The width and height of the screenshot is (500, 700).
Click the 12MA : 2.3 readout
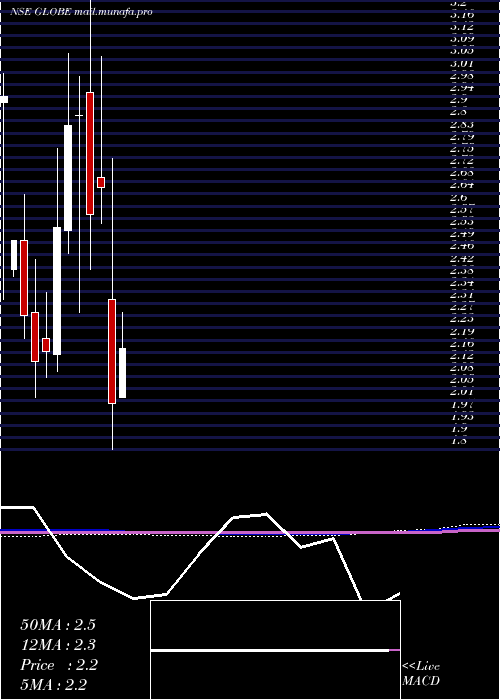[x=58, y=645]
